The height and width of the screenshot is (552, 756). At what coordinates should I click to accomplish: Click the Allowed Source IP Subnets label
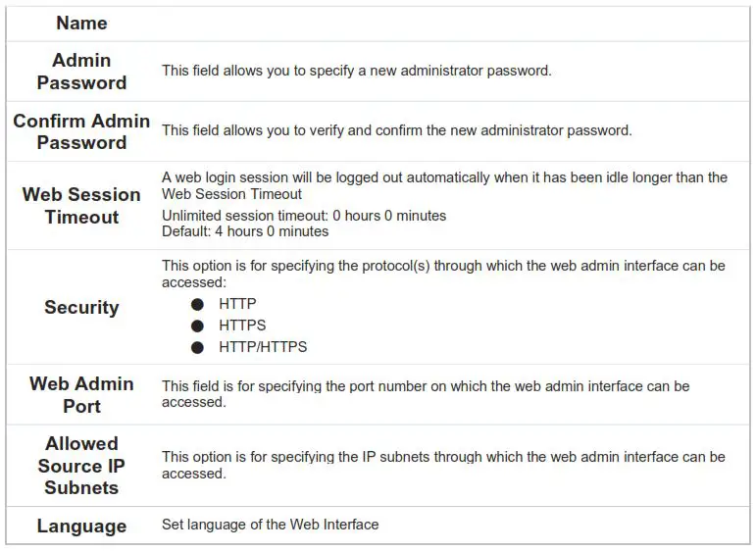(x=81, y=465)
